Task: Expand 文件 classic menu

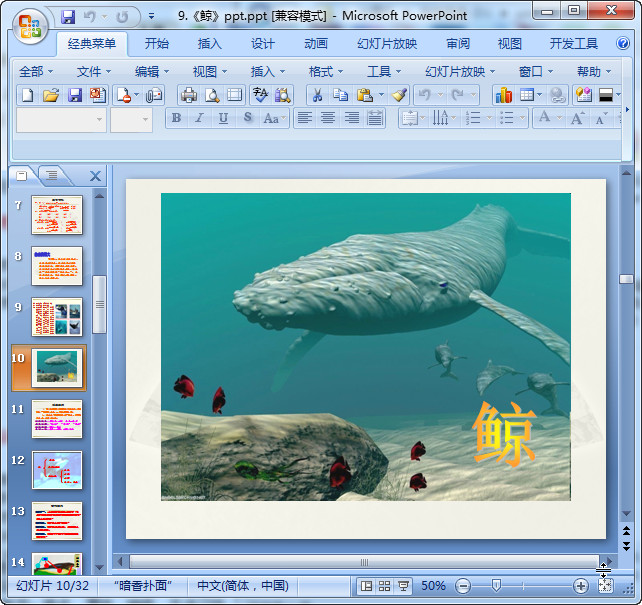Action: (94, 72)
